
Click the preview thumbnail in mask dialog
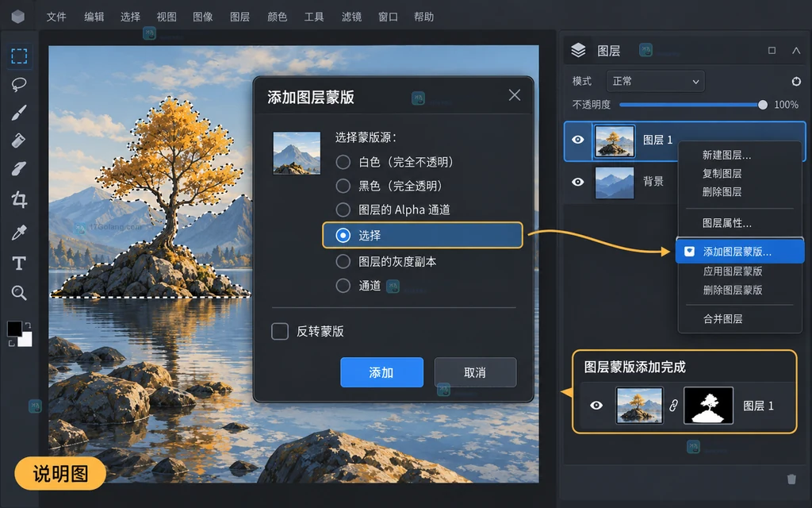click(297, 153)
